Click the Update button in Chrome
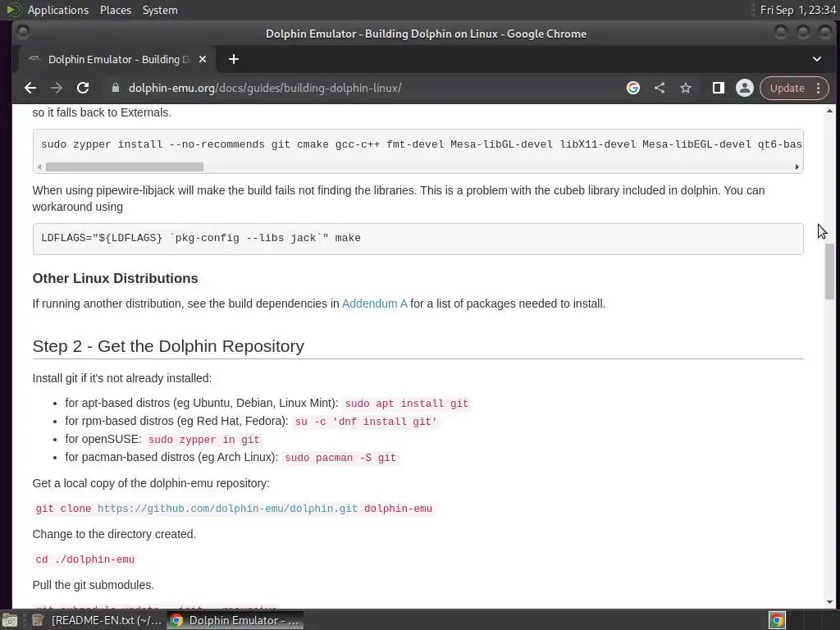This screenshot has height=630, width=840. pyautogui.click(x=787, y=88)
